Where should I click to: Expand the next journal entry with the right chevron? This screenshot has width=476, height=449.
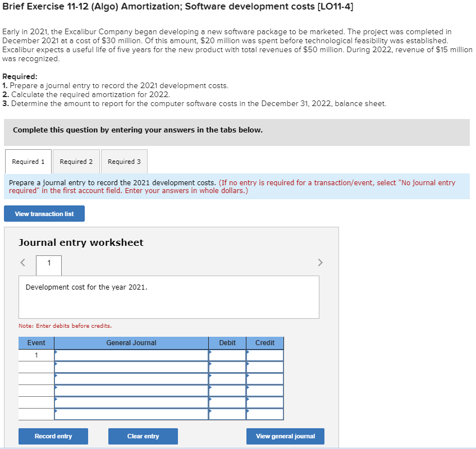[320, 262]
